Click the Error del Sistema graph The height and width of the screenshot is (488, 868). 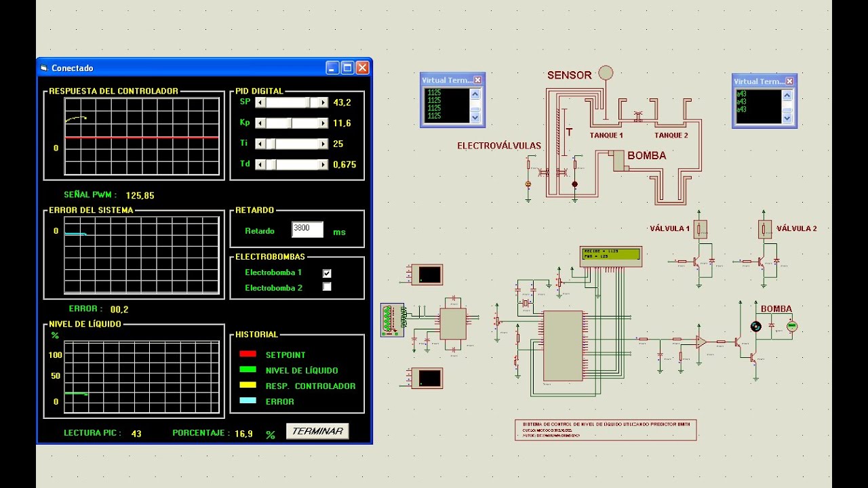point(142,255)
